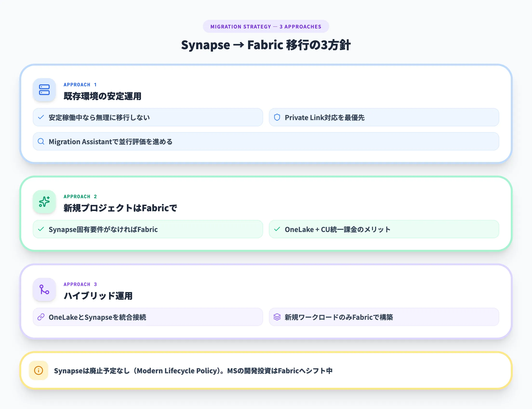Click the layers icon beside 新規ワークロードのみFabricで構築
Image resolution: width=532 pixels, height=409 pixels.
(277, 317)
